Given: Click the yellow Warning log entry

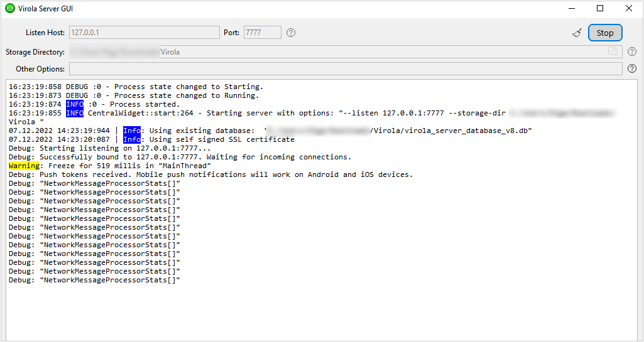Looking at the screenshot, I should pos(110,166).
